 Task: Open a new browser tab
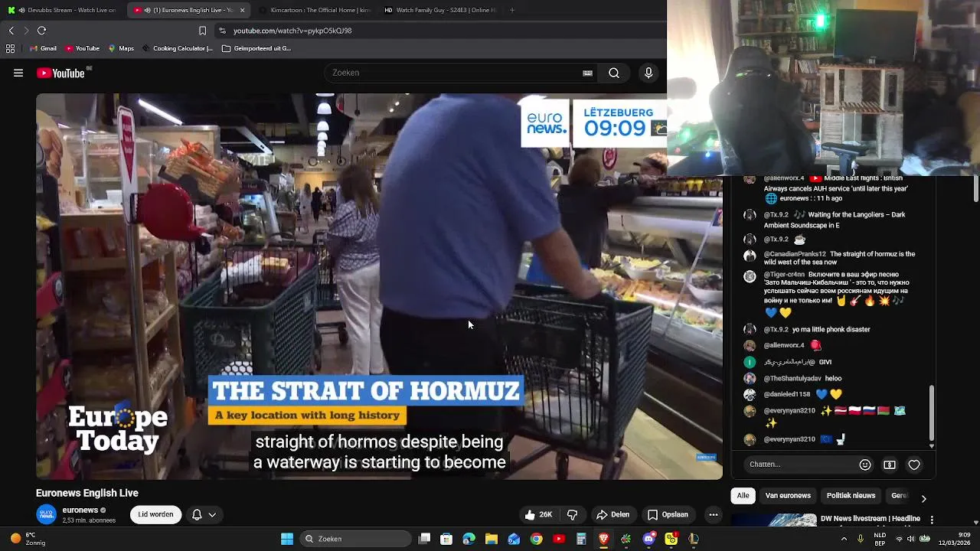point(512,10)
